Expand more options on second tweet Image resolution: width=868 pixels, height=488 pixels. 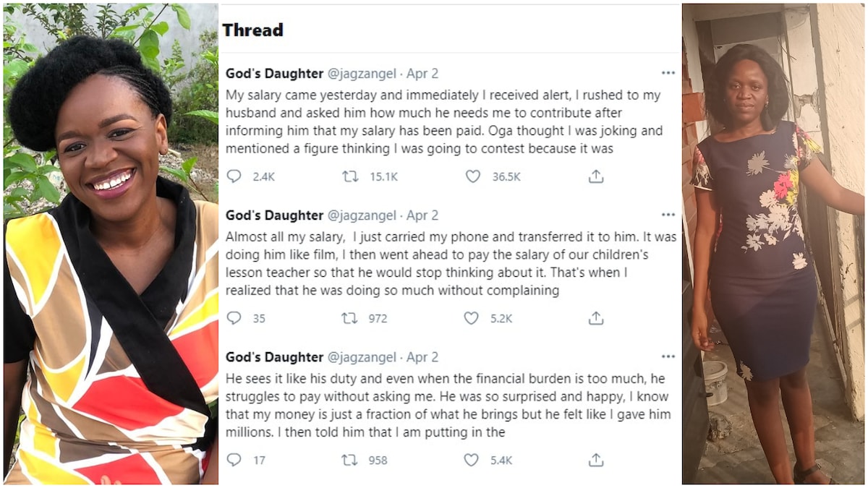(x=668, y=215)
